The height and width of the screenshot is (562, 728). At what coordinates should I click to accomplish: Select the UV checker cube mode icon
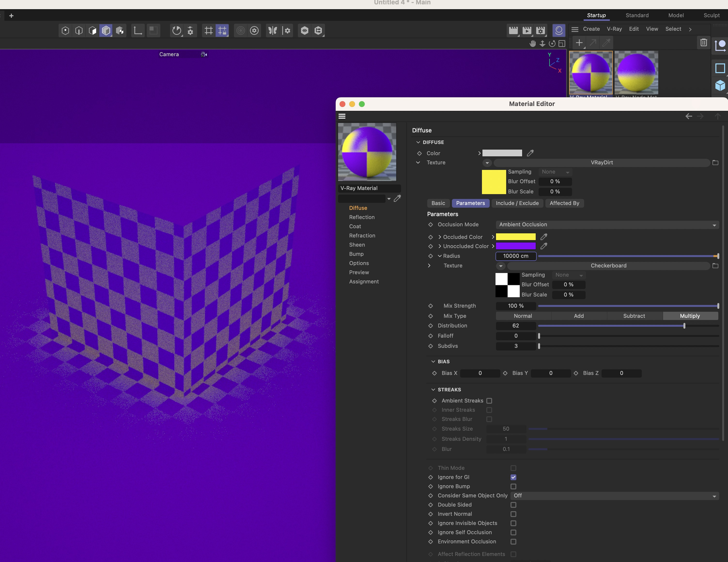coord(120,31)
